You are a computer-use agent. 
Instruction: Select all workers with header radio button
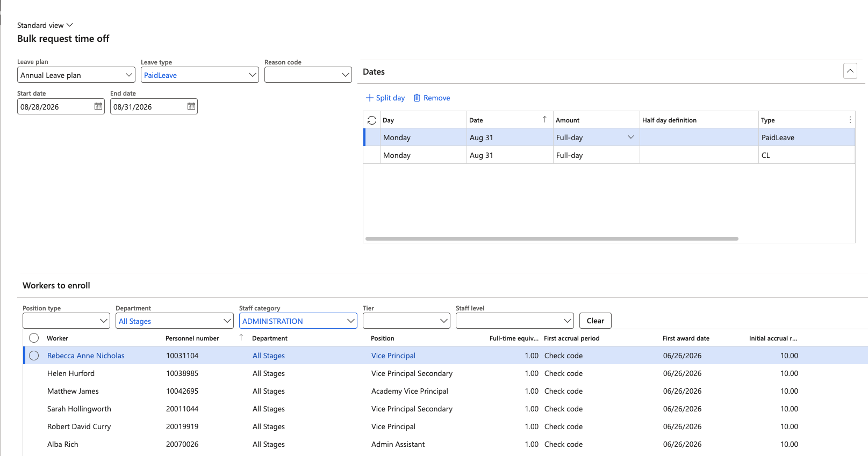click(34, 338)
